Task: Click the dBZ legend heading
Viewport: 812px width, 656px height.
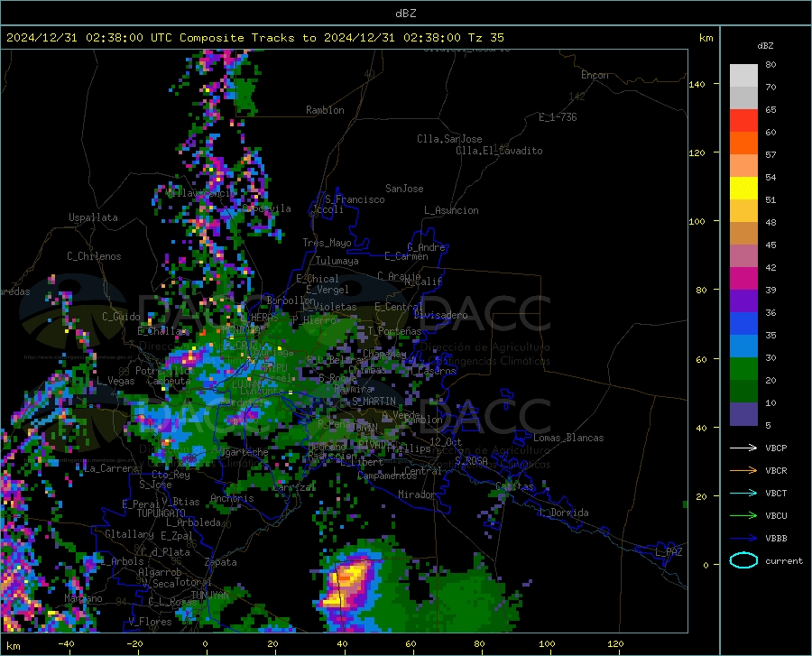Action: [x=765, y=45]
